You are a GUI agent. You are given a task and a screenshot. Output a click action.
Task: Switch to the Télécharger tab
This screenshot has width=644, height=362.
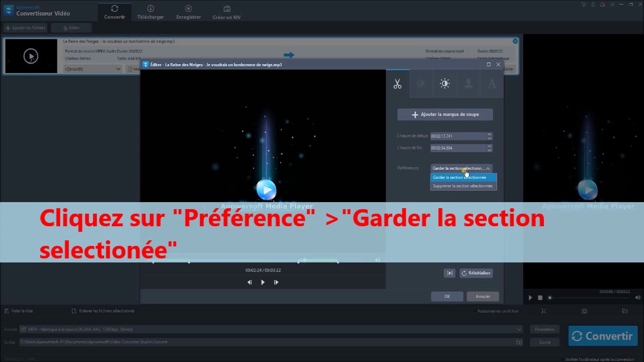click(x=150, y=13)
